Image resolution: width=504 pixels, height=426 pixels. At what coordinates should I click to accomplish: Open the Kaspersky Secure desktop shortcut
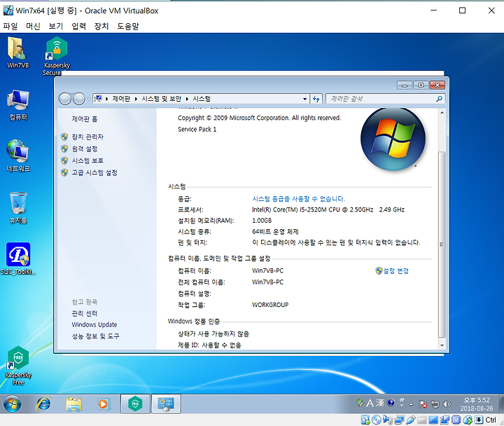[57, 56]
